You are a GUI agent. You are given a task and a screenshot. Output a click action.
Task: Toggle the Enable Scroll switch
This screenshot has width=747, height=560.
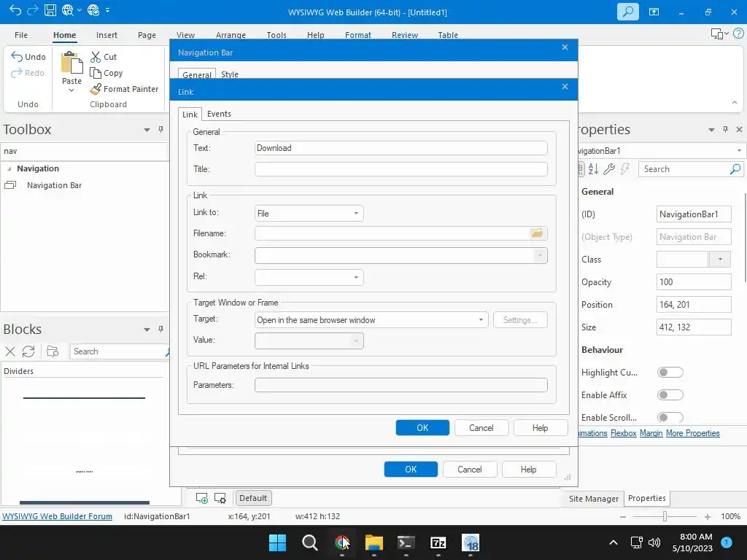pyautogui.click(x=670, y=417)
